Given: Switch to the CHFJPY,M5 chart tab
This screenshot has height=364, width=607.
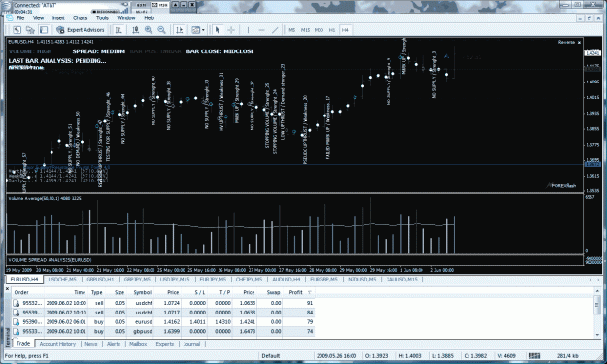Looking at the screenshot, I should click(249, 279).
